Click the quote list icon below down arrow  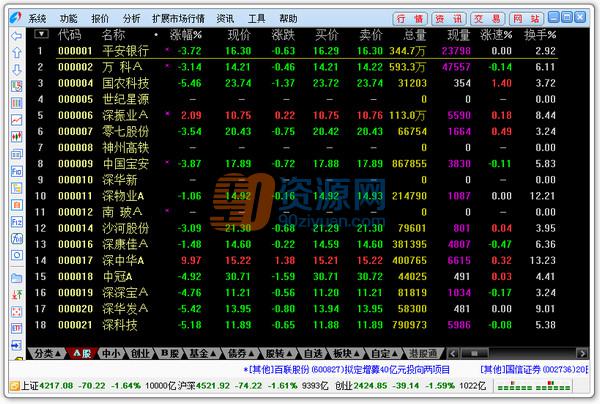click(16, 86)
